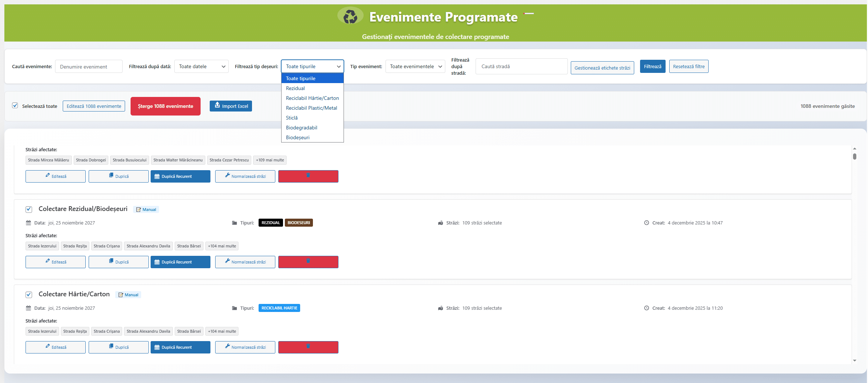Viewport: 868px width, 383px height.
Task: Uncheck the Selectează toate checkbox
Action: (x=15, y=106)
